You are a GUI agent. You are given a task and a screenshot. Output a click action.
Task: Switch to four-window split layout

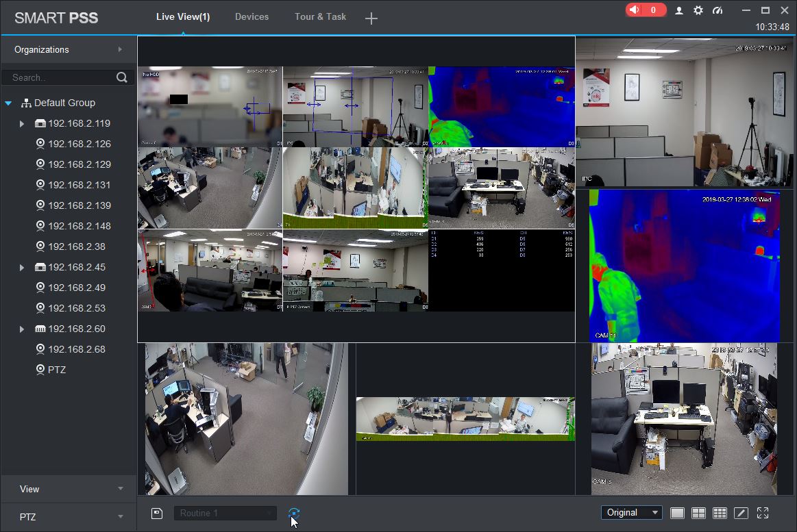[698, 514]
